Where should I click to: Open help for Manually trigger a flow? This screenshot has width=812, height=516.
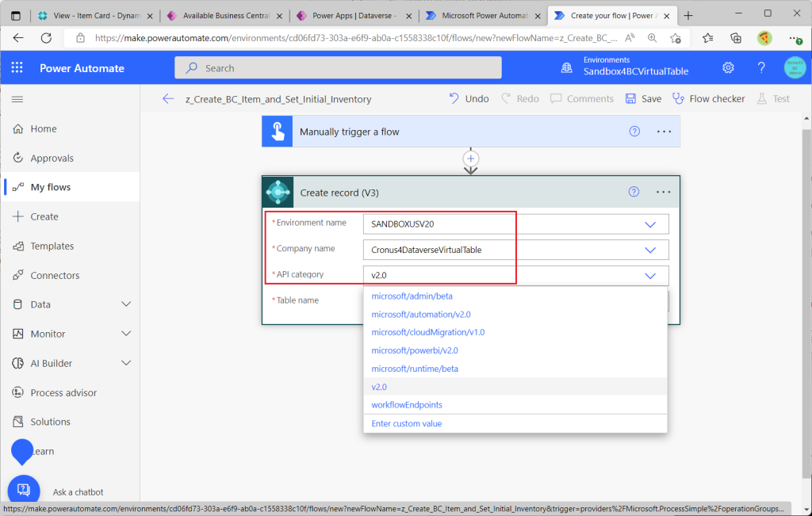(x=634, y=132)
